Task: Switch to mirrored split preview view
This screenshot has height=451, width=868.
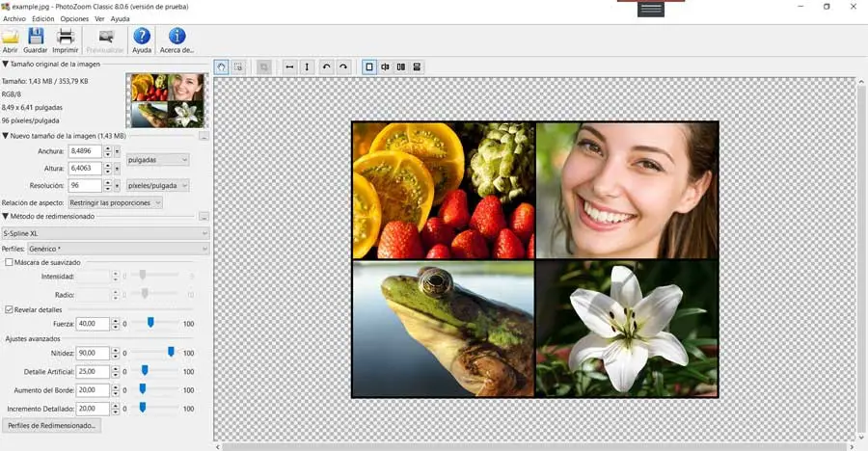Action: point(385,66)
